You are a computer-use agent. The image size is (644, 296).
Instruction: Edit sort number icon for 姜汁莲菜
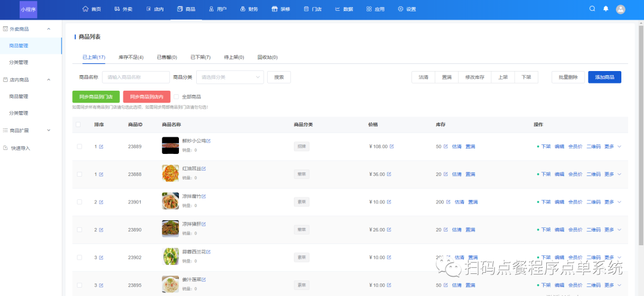[101, 285]
